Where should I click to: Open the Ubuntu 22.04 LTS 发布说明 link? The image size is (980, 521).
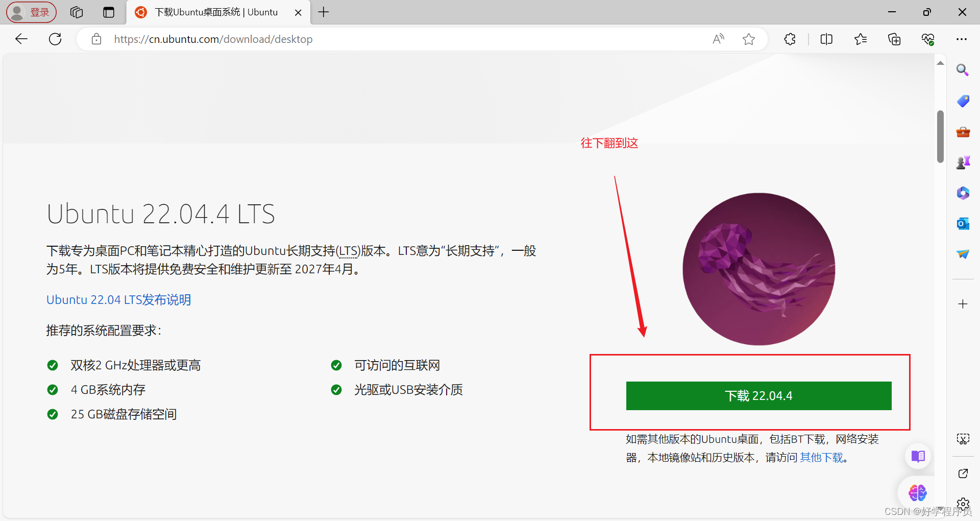tap(118, 300)
